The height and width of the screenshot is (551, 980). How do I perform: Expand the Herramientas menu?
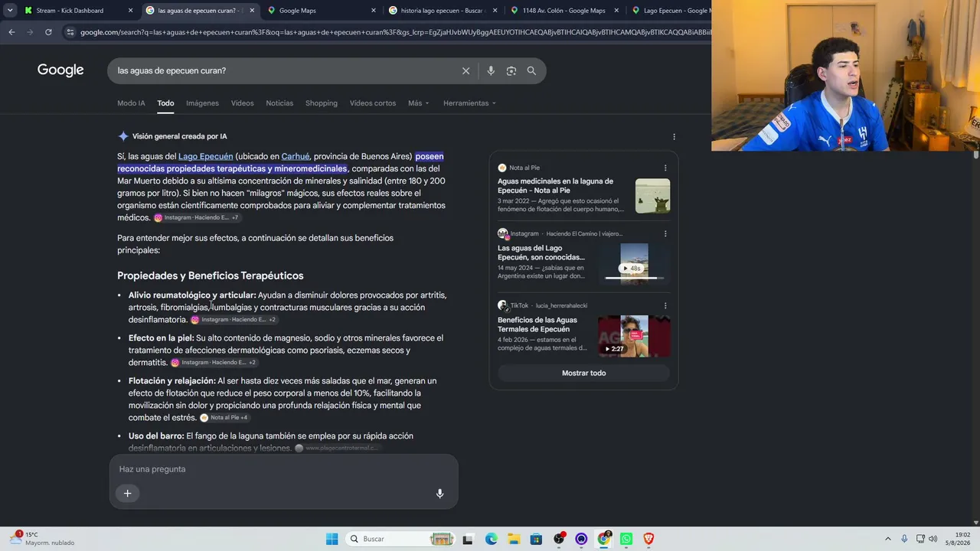point(469,103)
